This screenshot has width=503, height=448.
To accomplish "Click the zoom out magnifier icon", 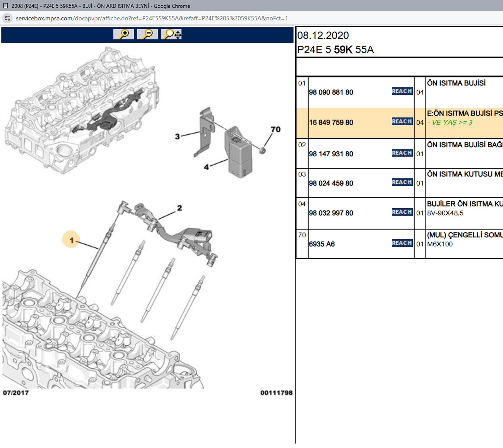I will (147, 34).
